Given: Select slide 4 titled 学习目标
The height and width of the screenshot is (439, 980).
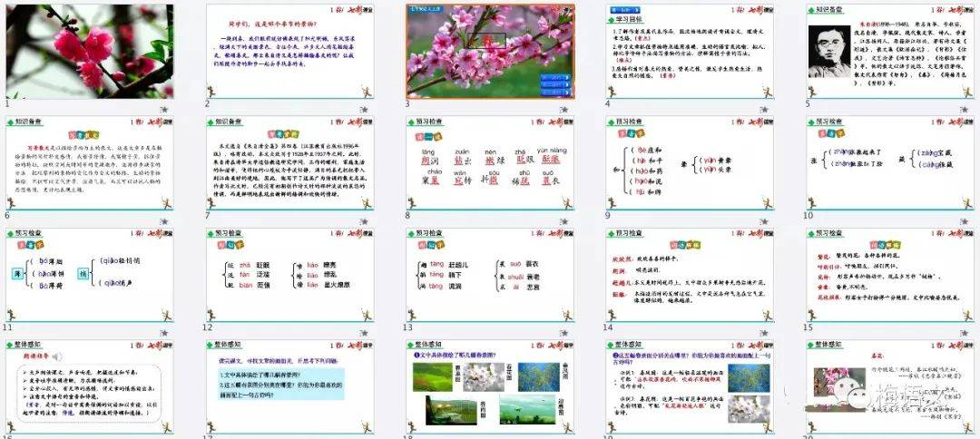Looking at the screenshot, I should [690, 51].
